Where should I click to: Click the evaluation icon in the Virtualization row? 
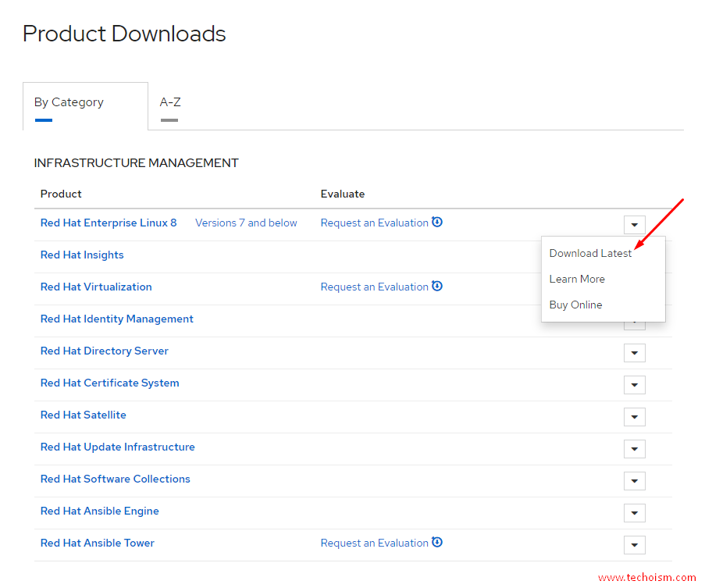(x=437, y=286)
